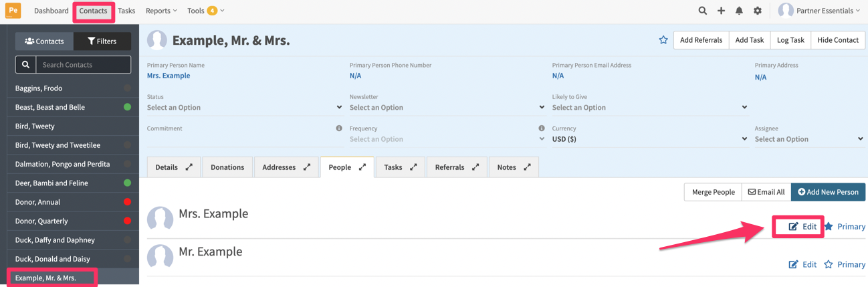Click the search magnifier icon in top bar
Image resolution: width=868 pixels, height=287 pixels.
pos(702,11)
